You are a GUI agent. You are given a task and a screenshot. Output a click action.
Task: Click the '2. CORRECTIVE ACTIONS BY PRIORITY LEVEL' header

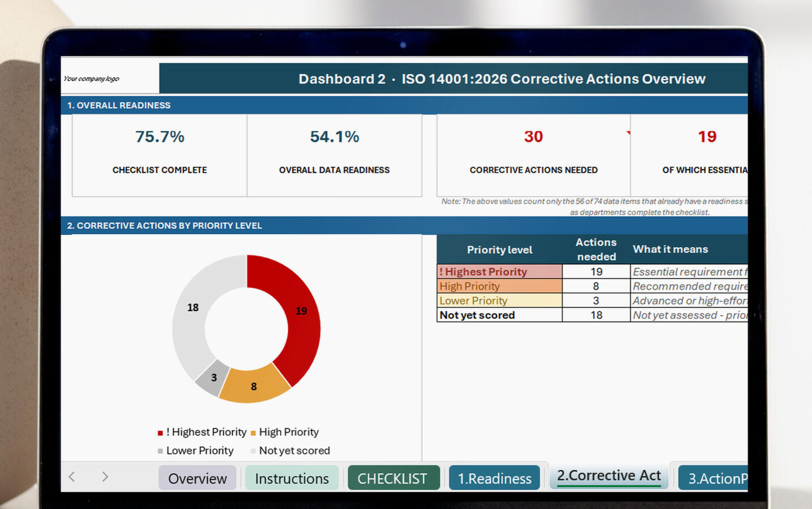coord(404,225)
